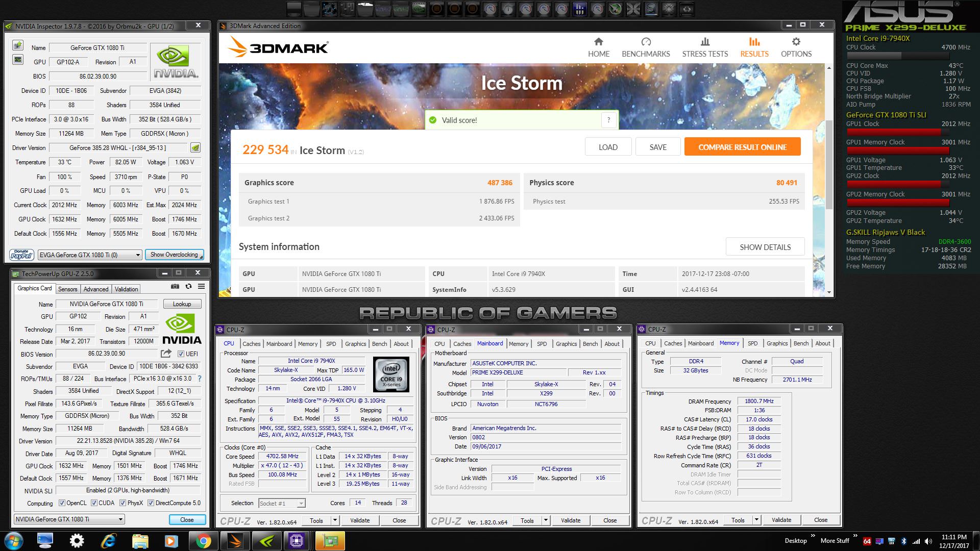Open the 3DMark RESULTS view
The height and width of the screenshot is (551, 980).
point(754,47)
